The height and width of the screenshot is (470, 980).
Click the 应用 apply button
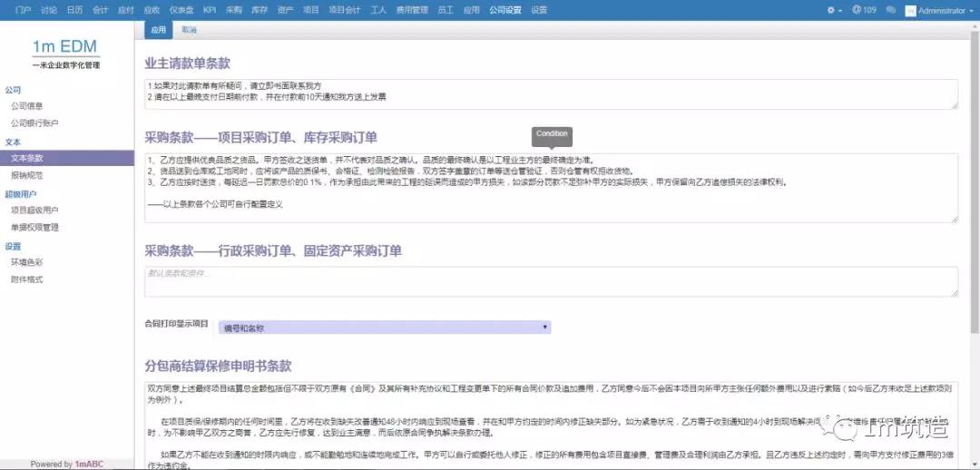(160, 30)
